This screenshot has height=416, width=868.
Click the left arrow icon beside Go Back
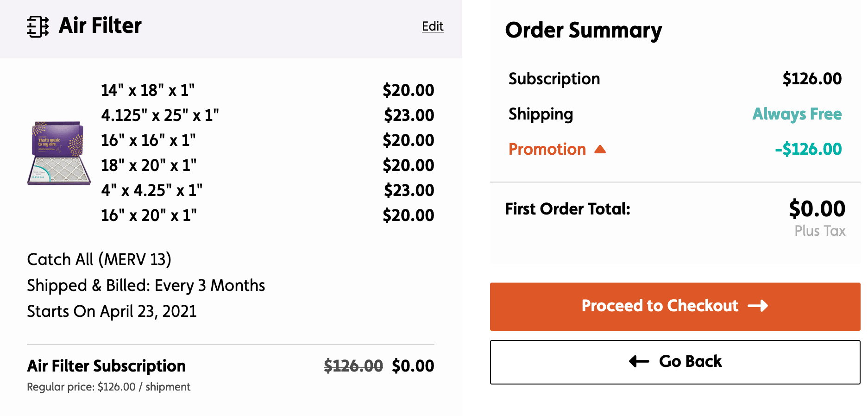tap(639, 361)
